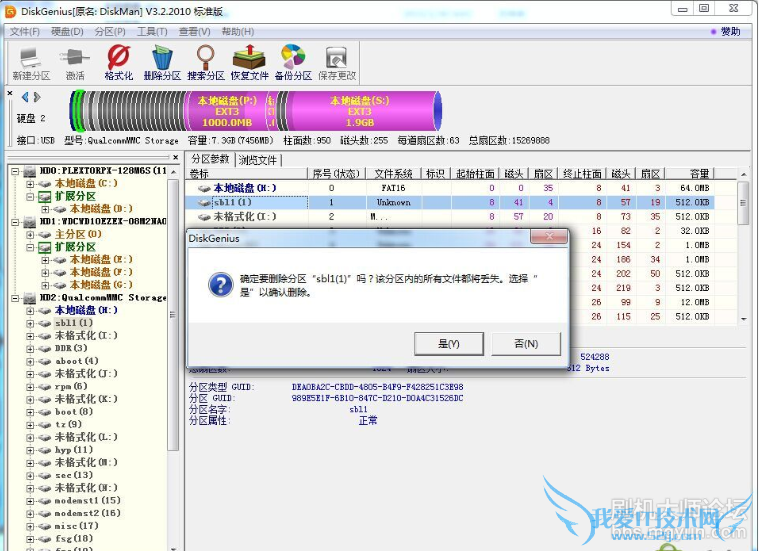
Task: Click the 搜索分区 search partition icon
Action: [206, 63]
